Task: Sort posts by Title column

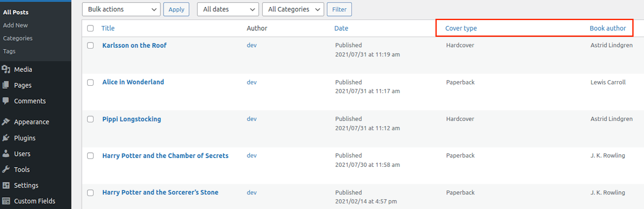Action: pyautogui.click(x=108, y=28)
